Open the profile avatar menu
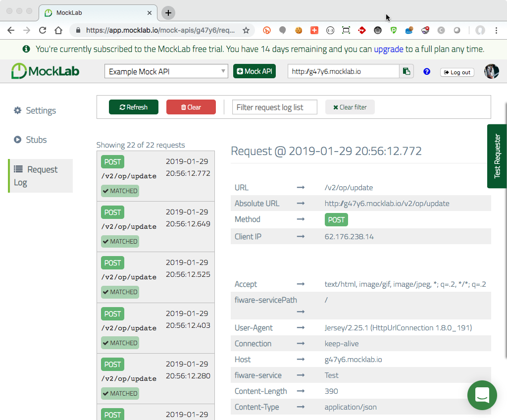This screenshot has height=420, width=507. [x=491, y=71]
